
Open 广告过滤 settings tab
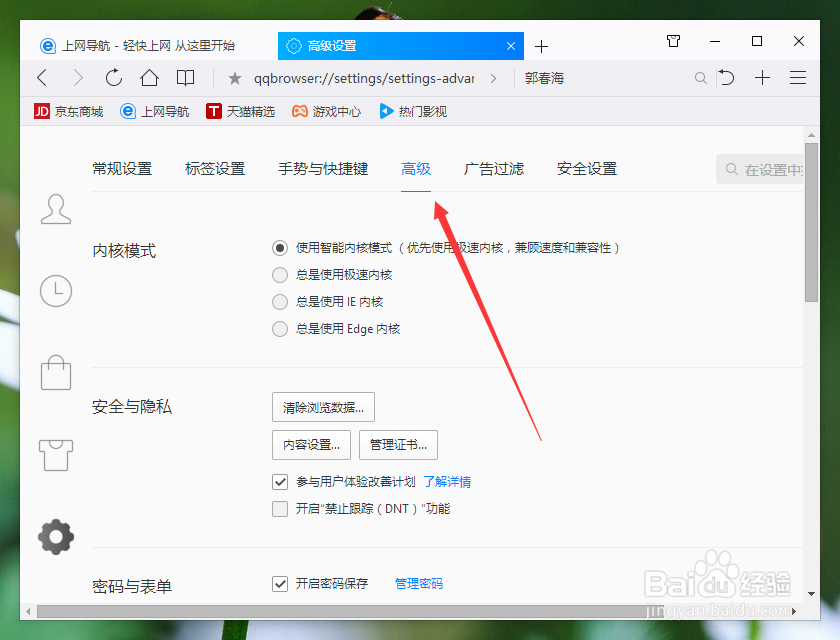493,169
